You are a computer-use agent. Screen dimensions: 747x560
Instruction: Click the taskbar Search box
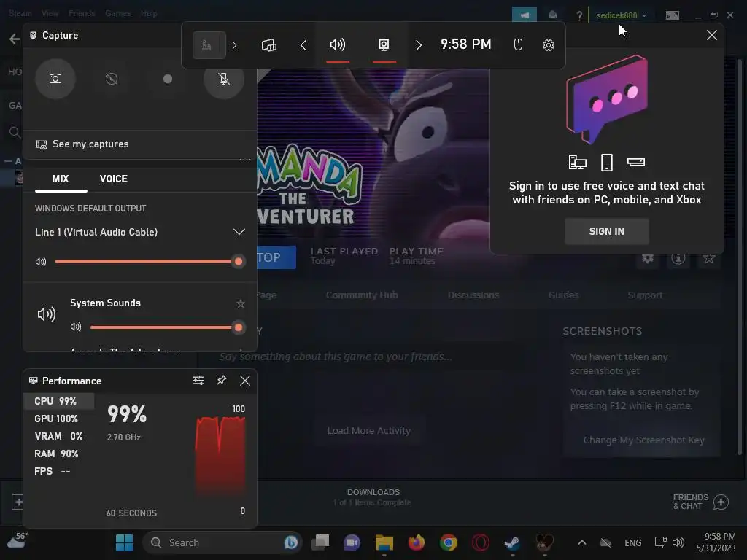tap(222, 542)
